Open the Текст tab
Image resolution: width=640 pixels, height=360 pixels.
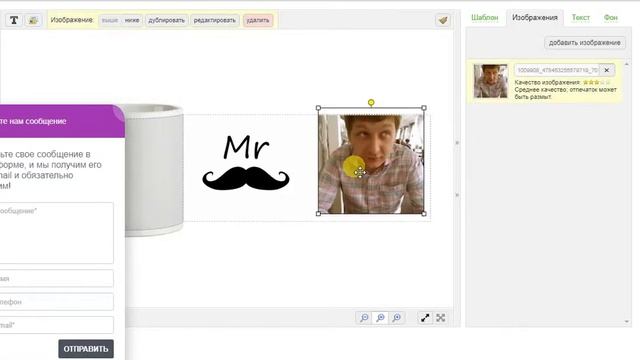(580, 18)
